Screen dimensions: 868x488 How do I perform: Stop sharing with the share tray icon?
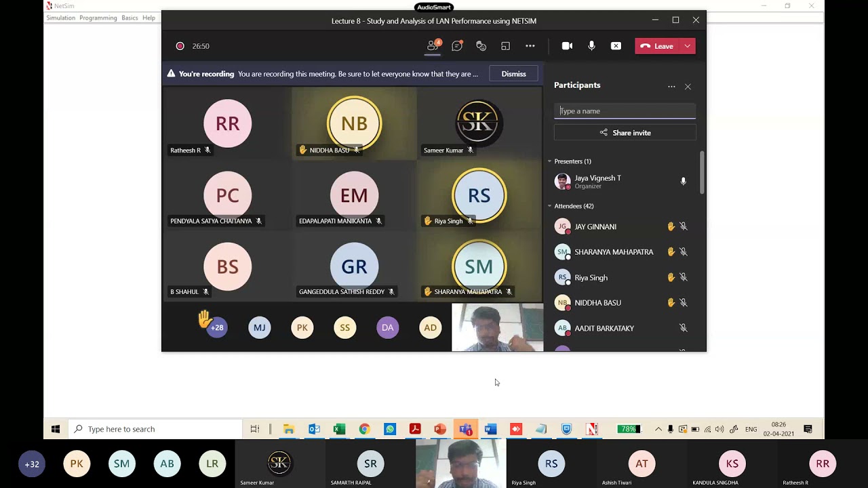coord(616,46)
